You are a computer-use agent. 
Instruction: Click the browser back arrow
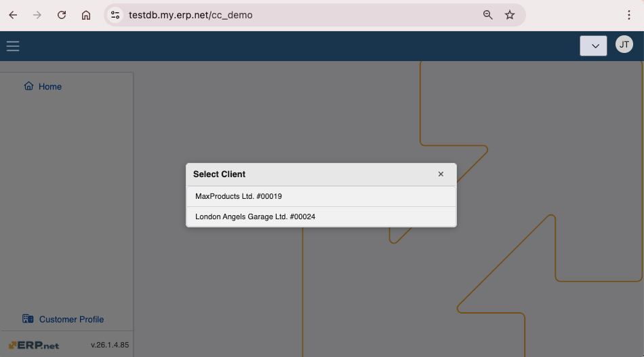[13, 15]
